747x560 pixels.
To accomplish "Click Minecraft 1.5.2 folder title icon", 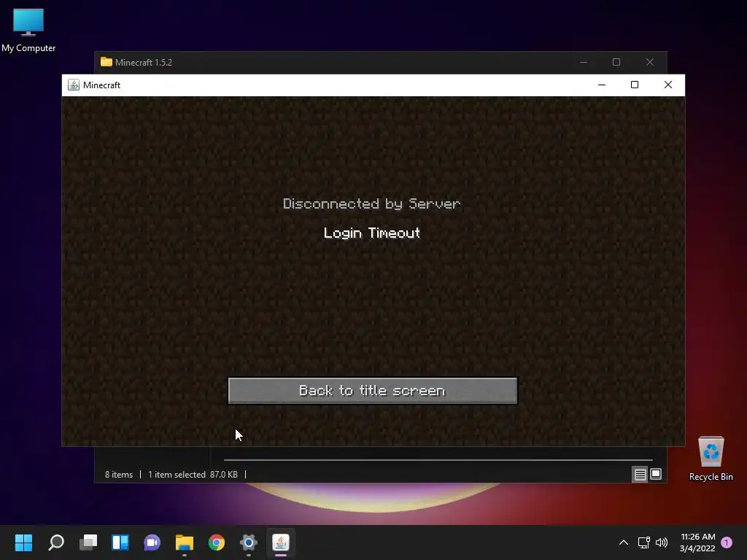I will click(107, 62).
